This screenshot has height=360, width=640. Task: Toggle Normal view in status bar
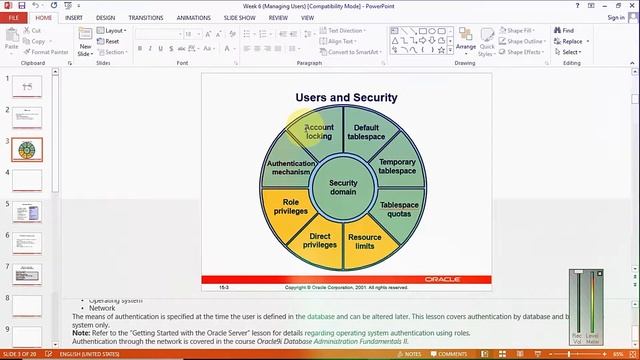(x=484, y=354)
